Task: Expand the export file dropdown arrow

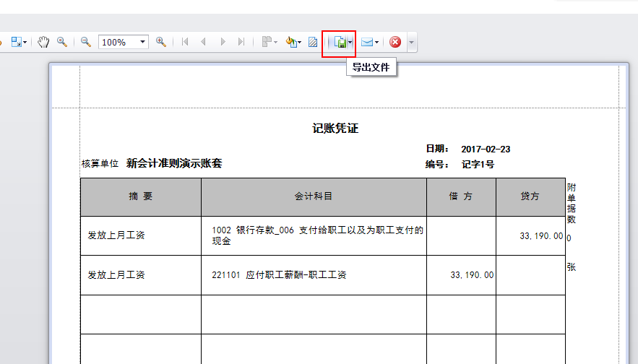Action: (350, 43)
